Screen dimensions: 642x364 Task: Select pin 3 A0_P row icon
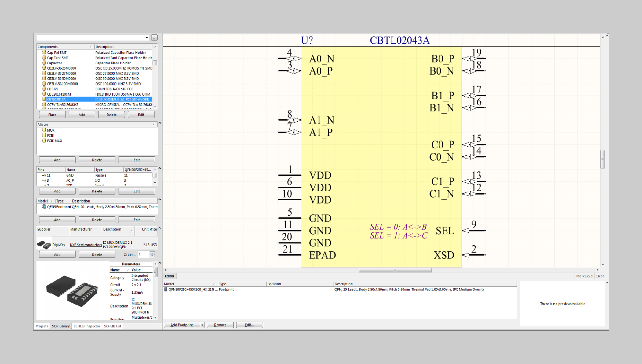click(44, 180)
